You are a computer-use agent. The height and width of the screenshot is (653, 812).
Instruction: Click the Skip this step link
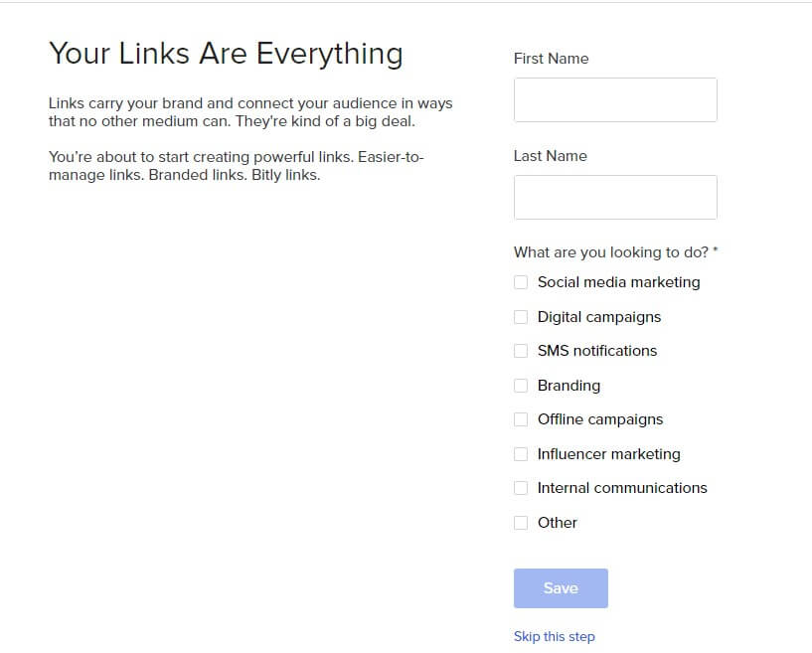click(x=554, y=636)
